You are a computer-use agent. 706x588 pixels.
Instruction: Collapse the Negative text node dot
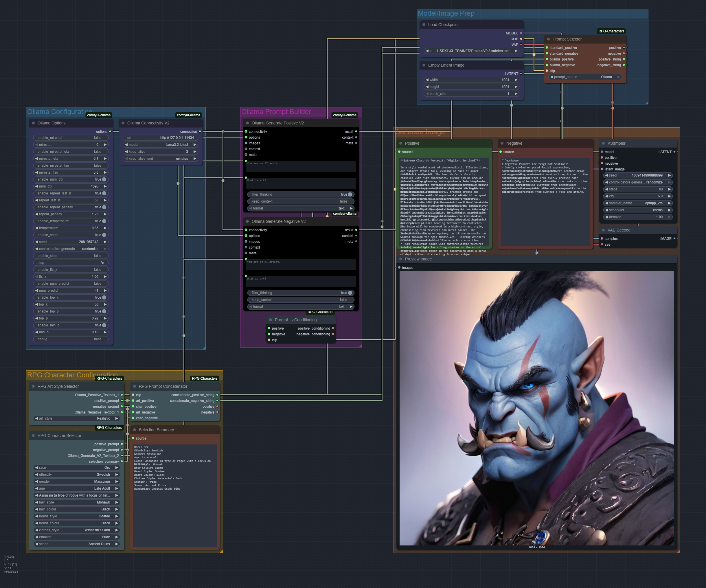point(502,143)
